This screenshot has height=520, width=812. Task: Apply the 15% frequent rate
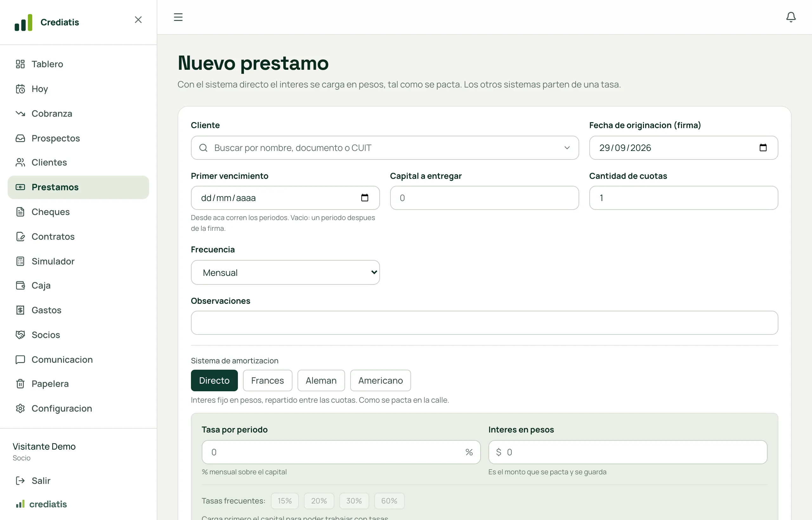(285, 501)
